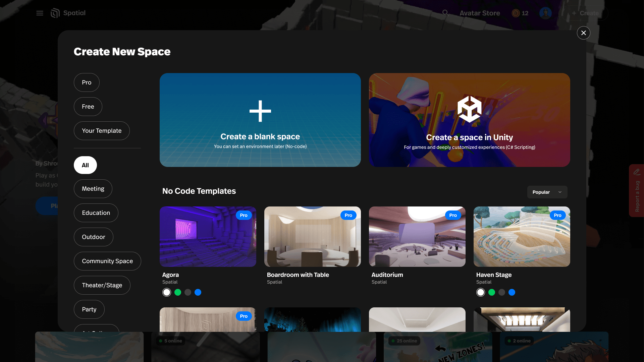Viewport: 644px width, 362px height.
Task: Open search with the magnifier icon
Action: click(x=445, y=13)
